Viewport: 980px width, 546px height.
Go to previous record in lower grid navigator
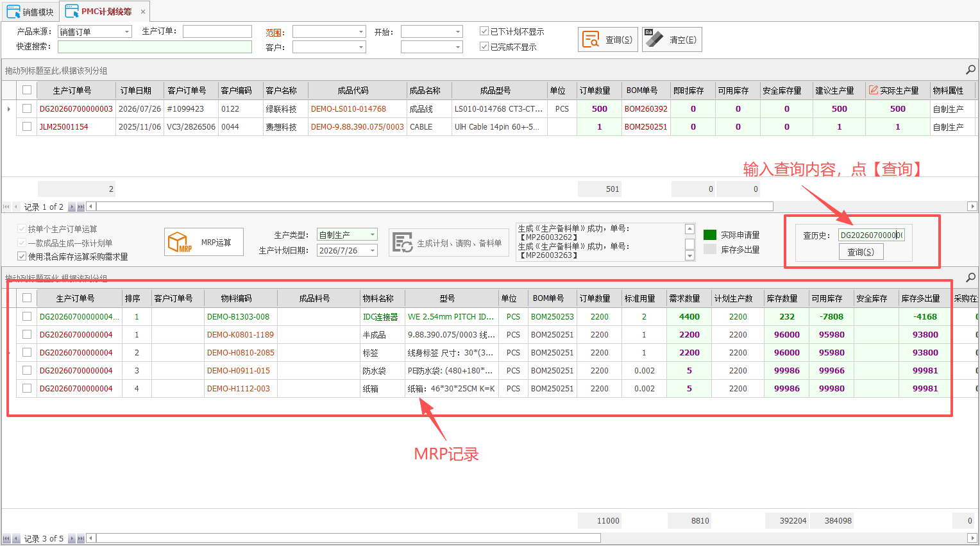click(16, 538)
